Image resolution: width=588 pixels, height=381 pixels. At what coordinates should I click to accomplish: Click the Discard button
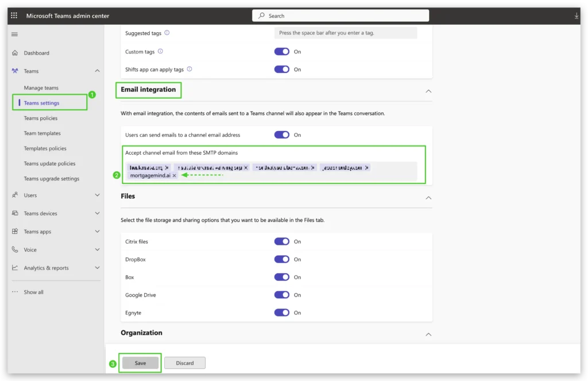[185, 363]
